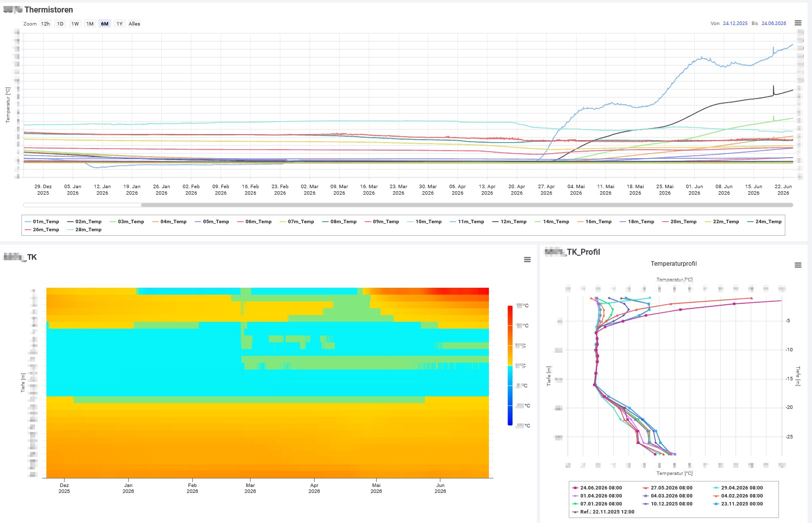Screen dimensions: 812x523
Task: Open the TK_Profil chart context menu
Action: click(x=798, y=265)
